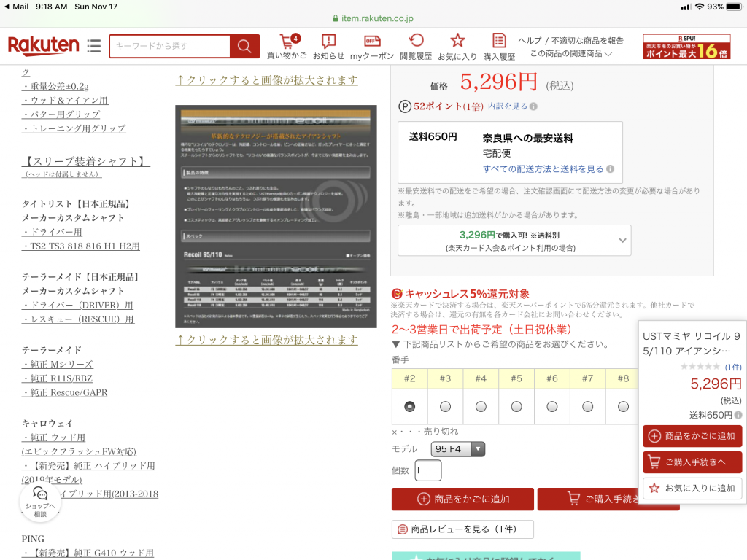The image size is (747, 560).
Task: Open ・純正 R11S/RBZ link
Action: 57,378
